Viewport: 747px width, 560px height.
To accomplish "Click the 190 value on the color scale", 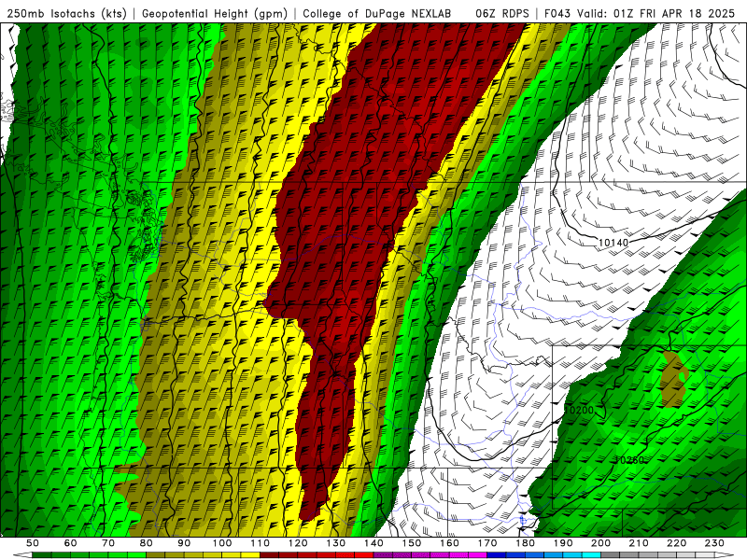I will [563, 543].
